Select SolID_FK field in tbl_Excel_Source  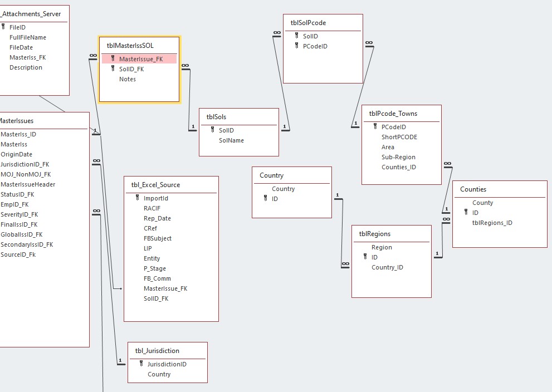click(x=156, y=299)
